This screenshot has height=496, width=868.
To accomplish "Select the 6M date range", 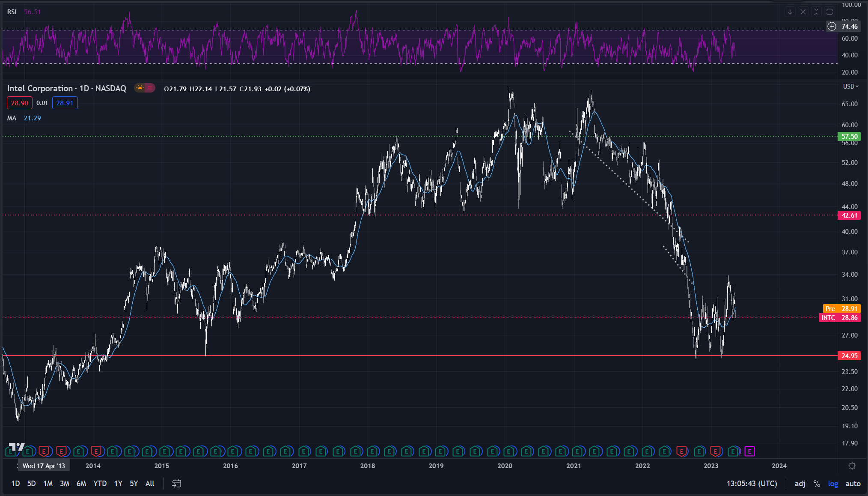I will [x=81, y=484].
